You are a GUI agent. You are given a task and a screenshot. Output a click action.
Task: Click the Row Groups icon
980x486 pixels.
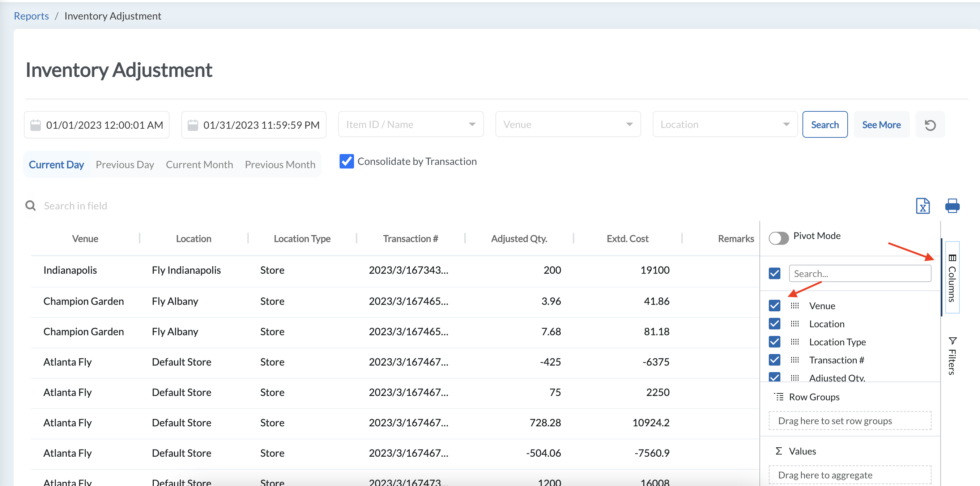778,397
